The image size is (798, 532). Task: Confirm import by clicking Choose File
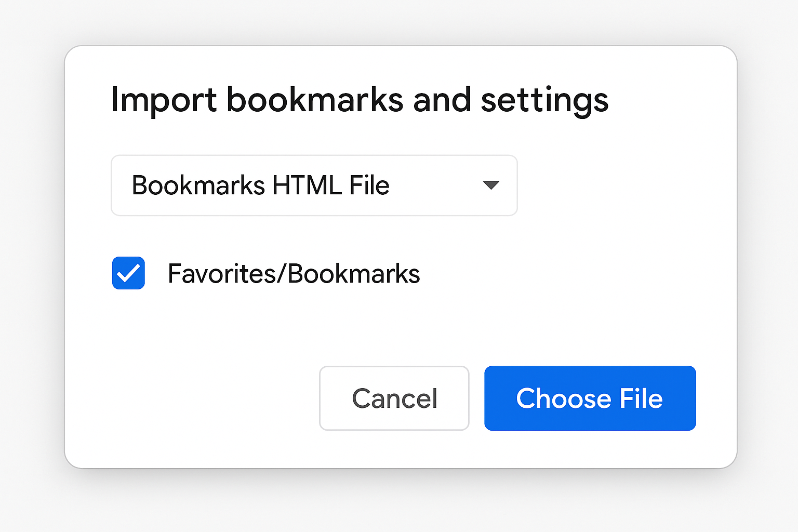590,398
